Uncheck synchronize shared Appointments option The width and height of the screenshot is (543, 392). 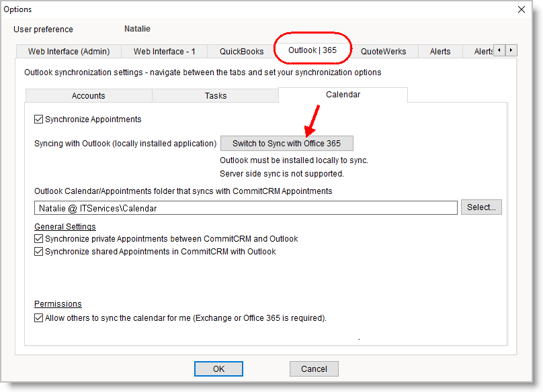click(39, 252)
